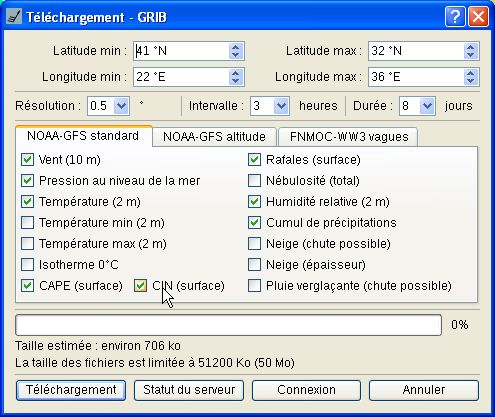Click the Téléchargement button
This screenshot has height=417, width=495.
tap(71, 390)
